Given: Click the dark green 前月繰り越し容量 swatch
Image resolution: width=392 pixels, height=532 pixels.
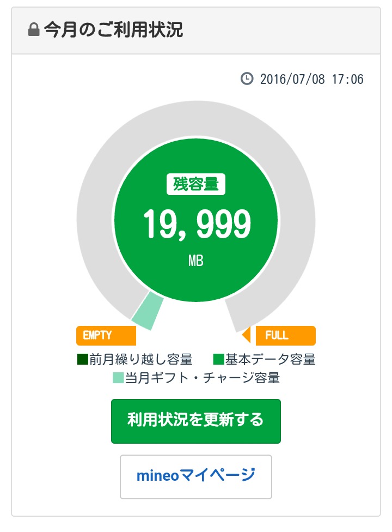Looking at the screenshot, I should [83, 359].
